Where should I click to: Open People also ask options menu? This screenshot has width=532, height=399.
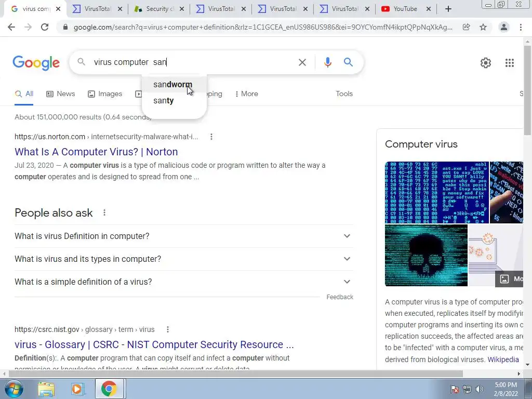click(104, 212)
